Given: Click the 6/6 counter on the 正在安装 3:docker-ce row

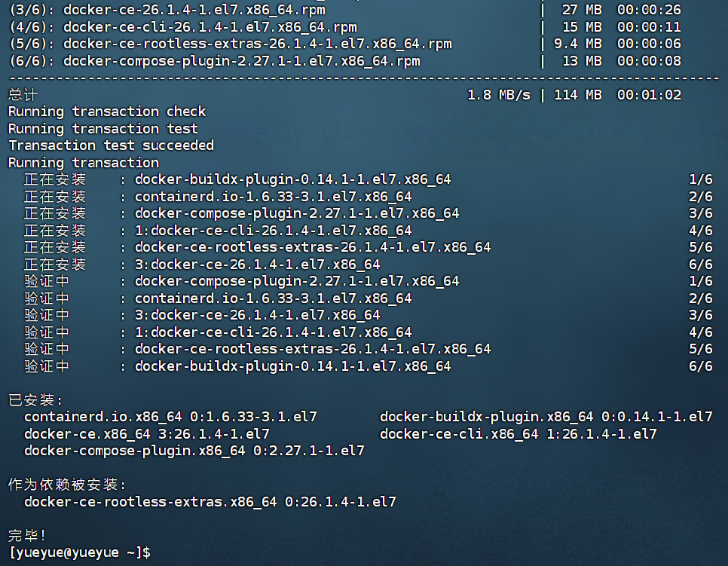Looking at the screenshot, I should [701, 265].
